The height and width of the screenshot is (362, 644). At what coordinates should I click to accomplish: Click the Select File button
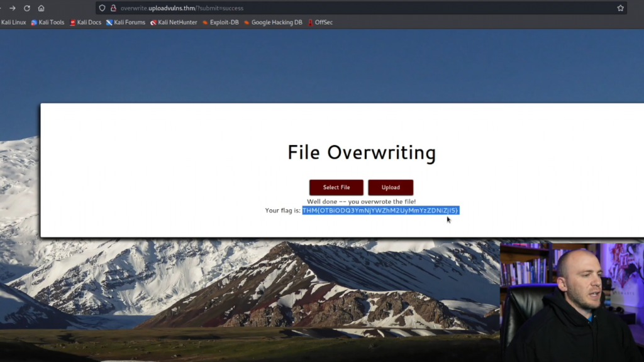pos(336,187)
